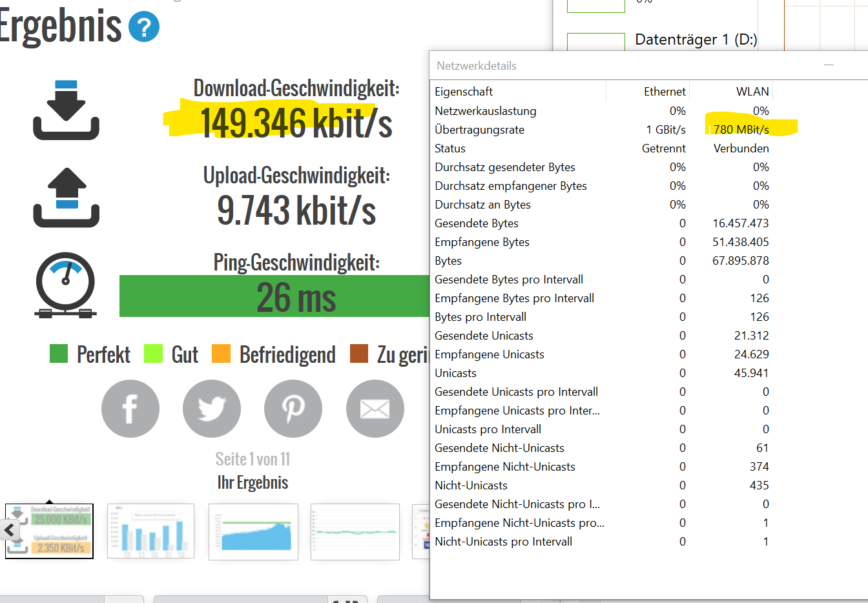This screenshot has height=603, width=868.
Task: Select the bar chart thumbnail
Action: click(x=150, y=531)
